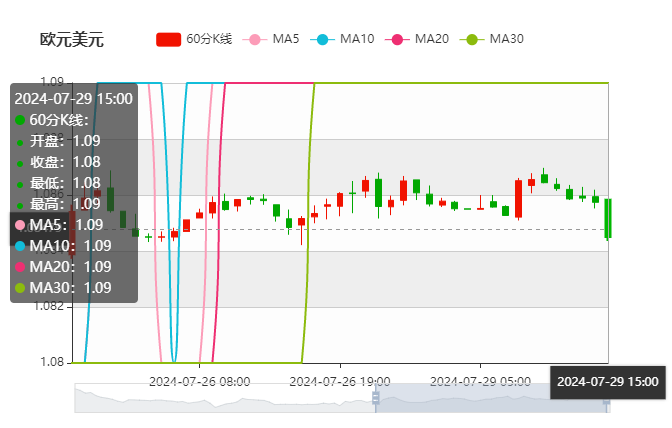Click the selected range in zoom slider

(491, 398)
